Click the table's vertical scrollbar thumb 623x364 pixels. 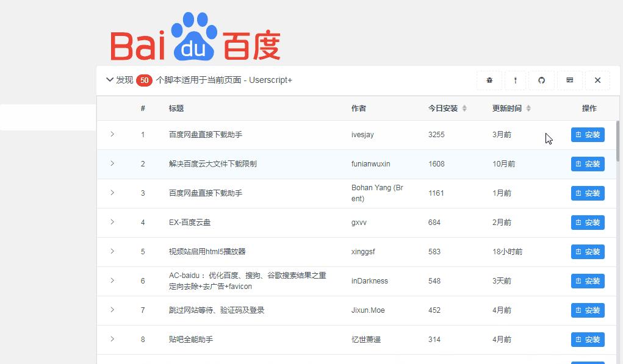coord(618,141)
